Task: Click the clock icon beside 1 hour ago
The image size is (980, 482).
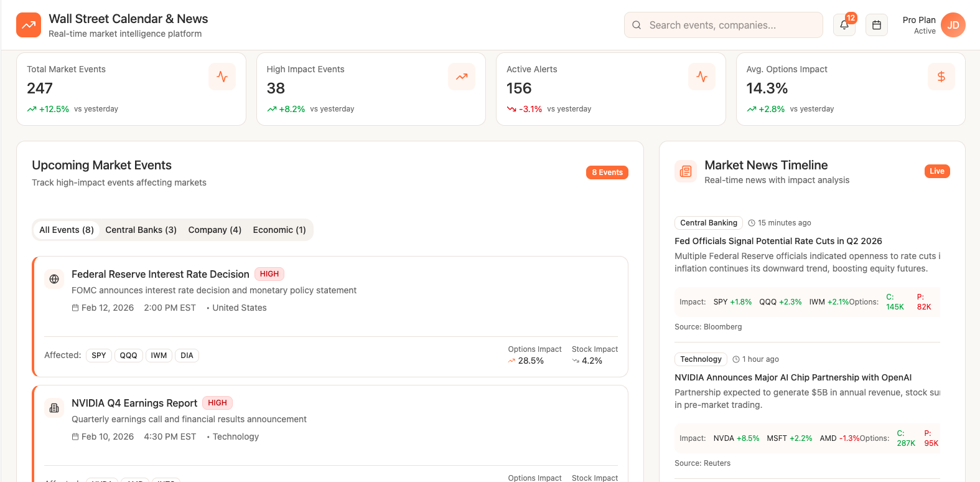Action: [x=736, y=359]
